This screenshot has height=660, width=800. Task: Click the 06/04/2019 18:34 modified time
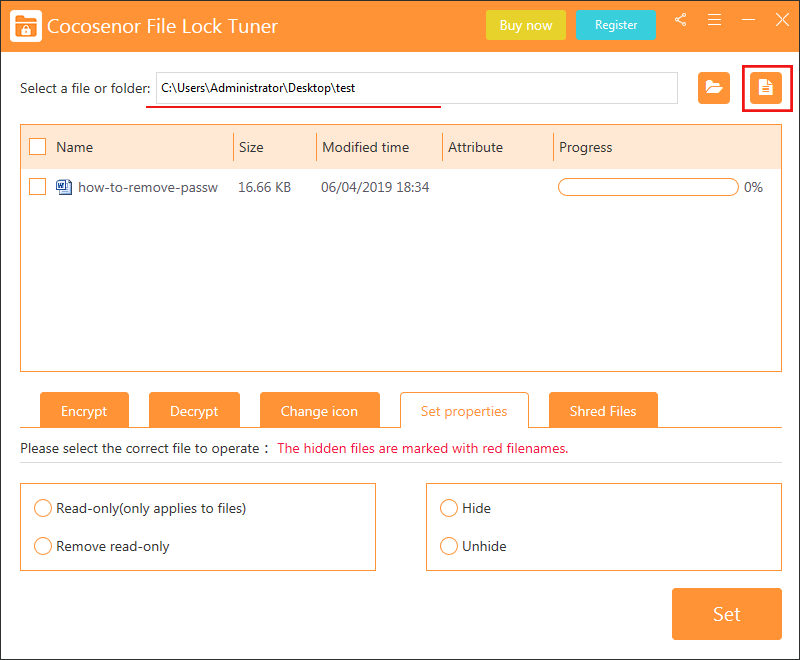click(375, 187)
